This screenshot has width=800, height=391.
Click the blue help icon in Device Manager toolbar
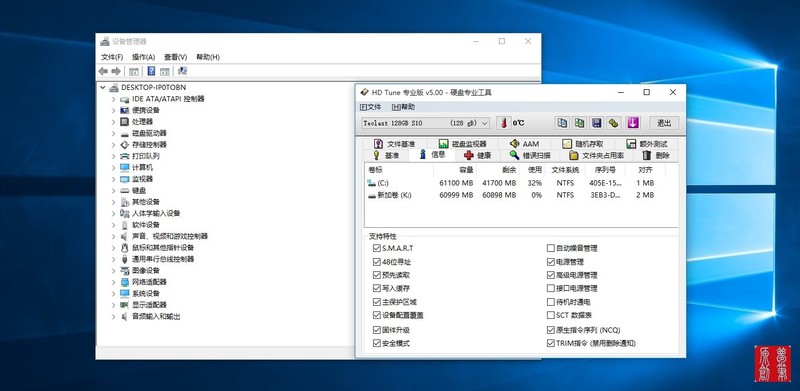coord(152,71)
